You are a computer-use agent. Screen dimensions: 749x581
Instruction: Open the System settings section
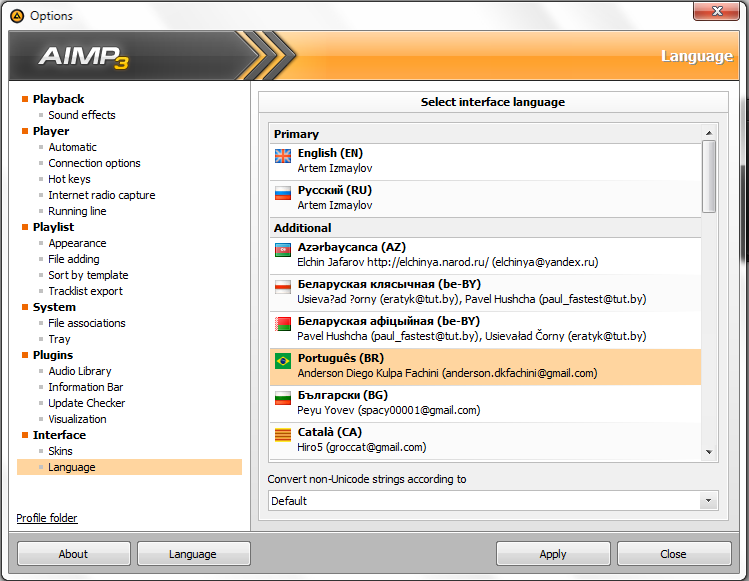pos(54,307)
